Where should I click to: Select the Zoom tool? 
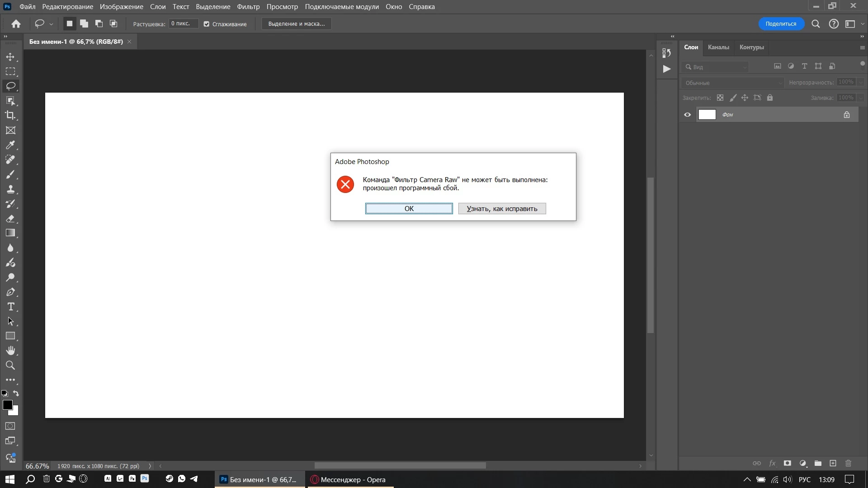[10, 365]
